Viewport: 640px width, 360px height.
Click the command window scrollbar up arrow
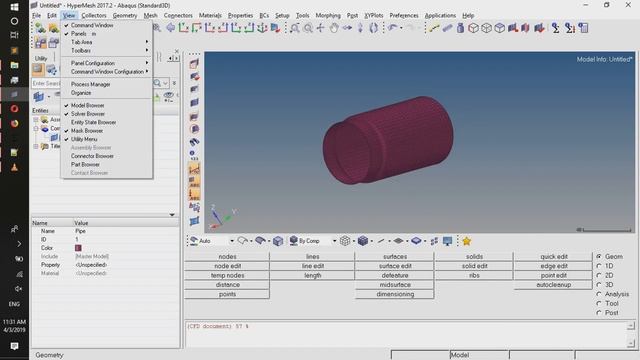631,326
